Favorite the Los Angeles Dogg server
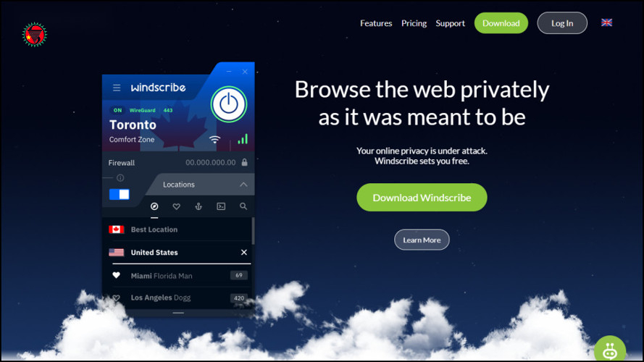 click(116, 298)
